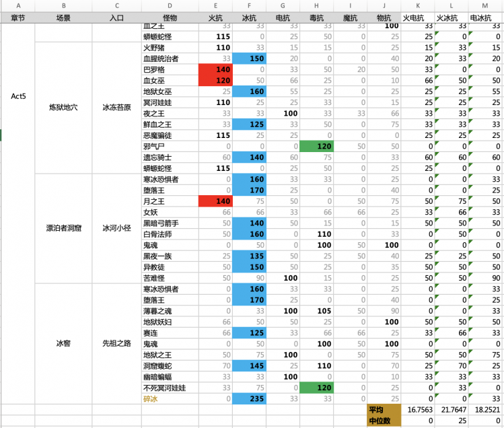The image size is (504, 428).
Task: Click the 怪物 header cell
Action: pos(170,18)
